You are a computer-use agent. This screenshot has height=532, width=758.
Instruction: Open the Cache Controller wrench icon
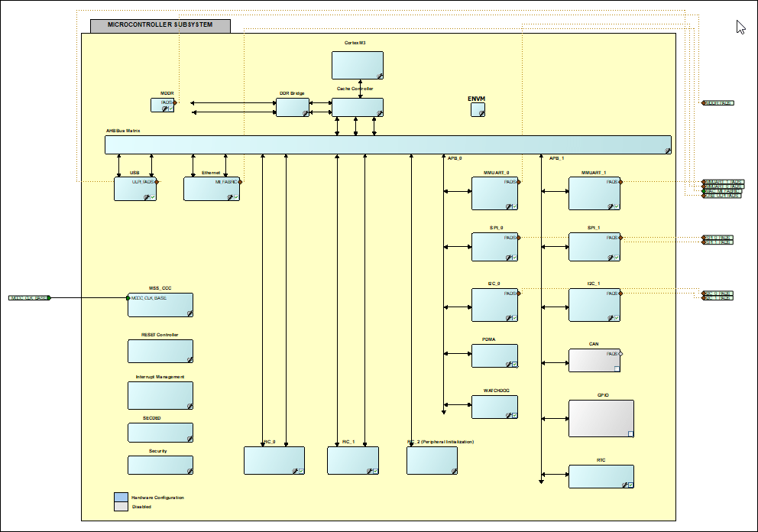(x=379, y=115)
